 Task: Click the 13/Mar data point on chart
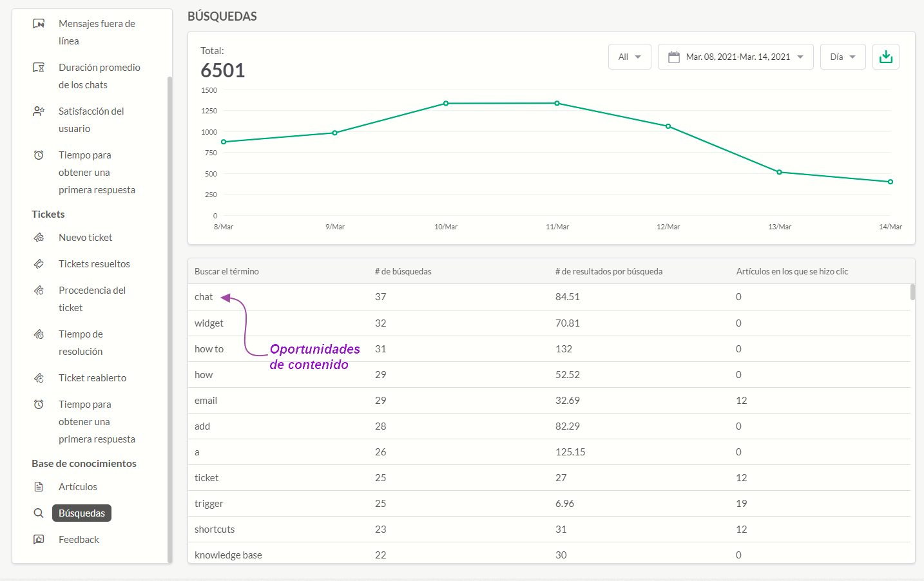(x=779, y=172)
